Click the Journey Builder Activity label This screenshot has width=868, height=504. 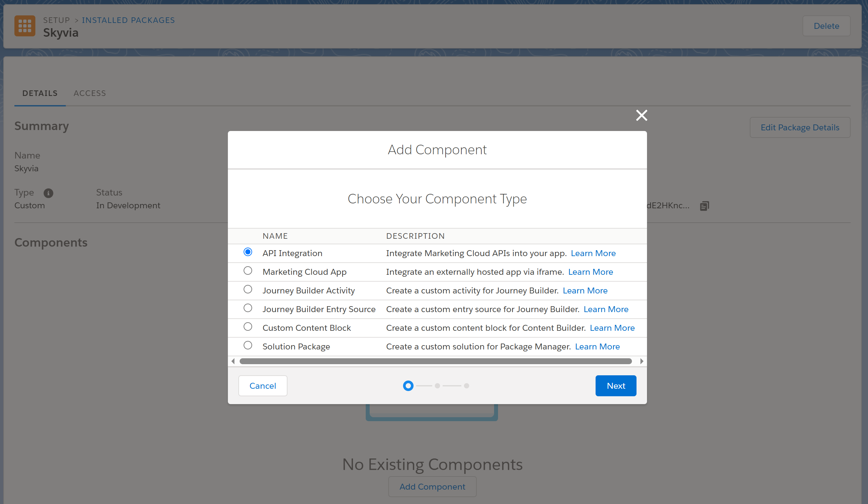coord(309,290)
